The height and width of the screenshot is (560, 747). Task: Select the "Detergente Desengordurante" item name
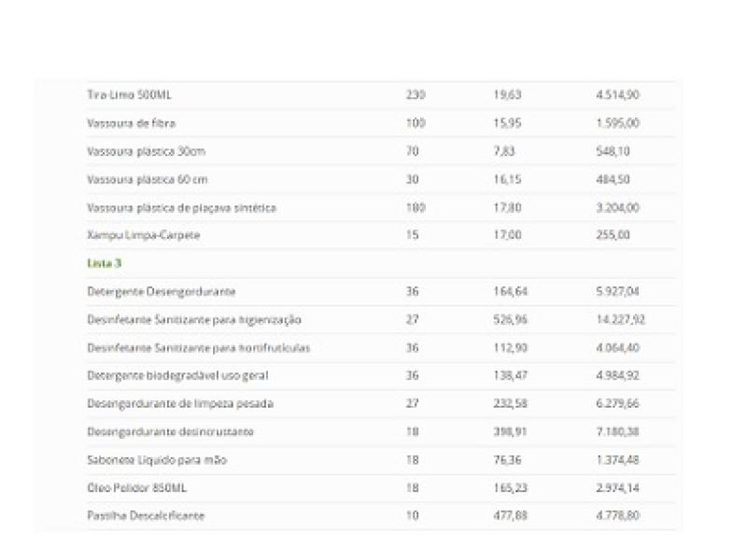tap(161, 291)
